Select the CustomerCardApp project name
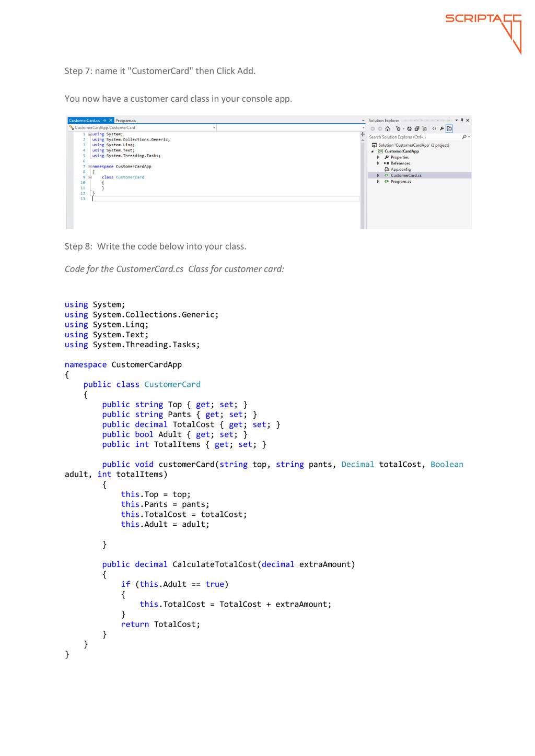Viewport: 535px width, 756px height. [x=401, y=151]
